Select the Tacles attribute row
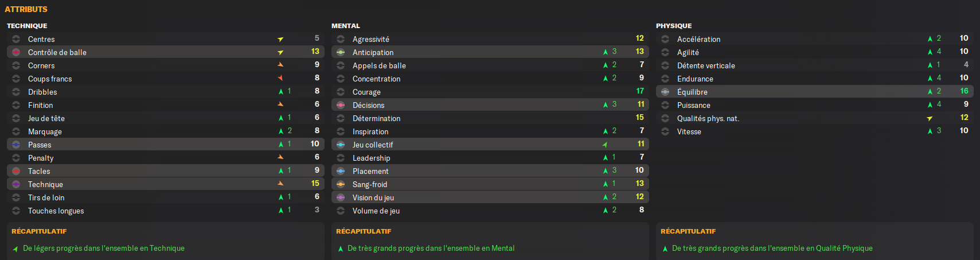 (x=166, y=171)
